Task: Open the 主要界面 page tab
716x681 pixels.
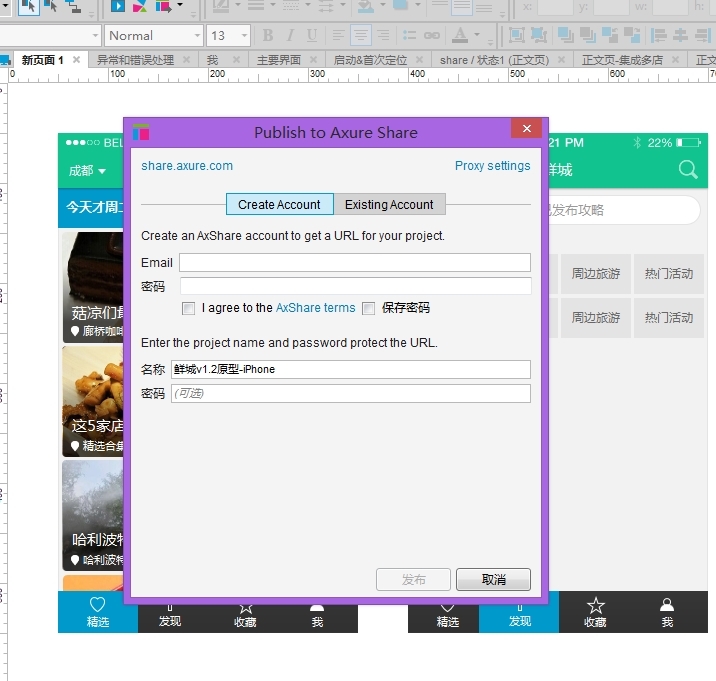Action: click(x=278, y=60)
